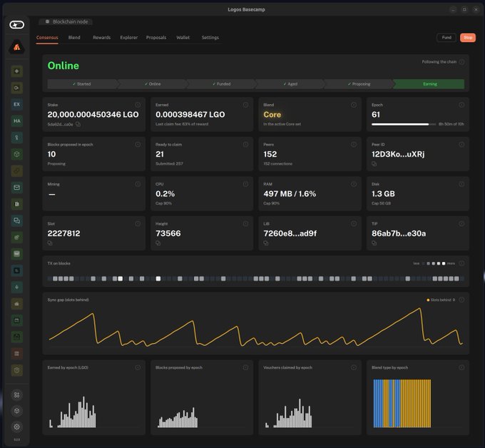Show info for the Height card
The width and height of the screenshot is (485, 448).
pos(245,224)
